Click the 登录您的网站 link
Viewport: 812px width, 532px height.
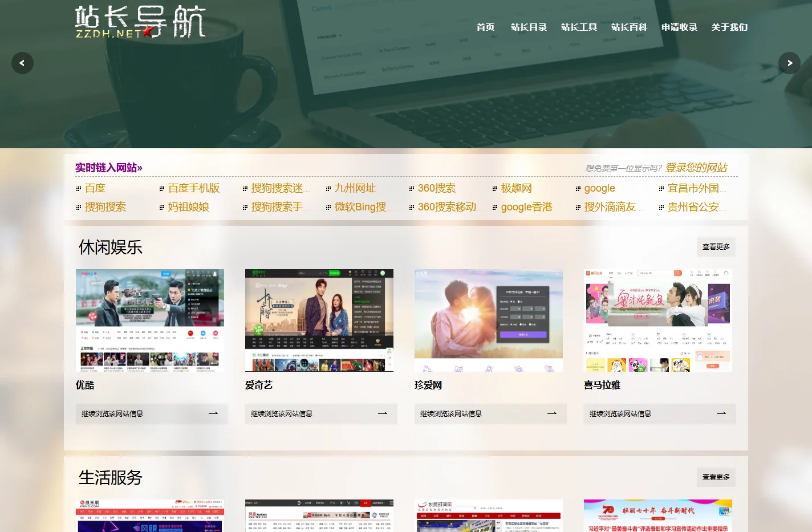point(696,168)
